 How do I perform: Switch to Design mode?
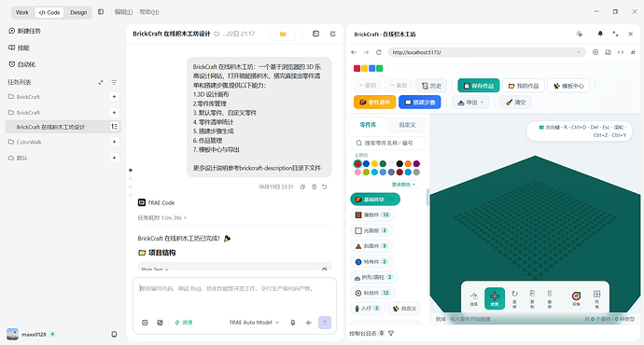point(78,12)
